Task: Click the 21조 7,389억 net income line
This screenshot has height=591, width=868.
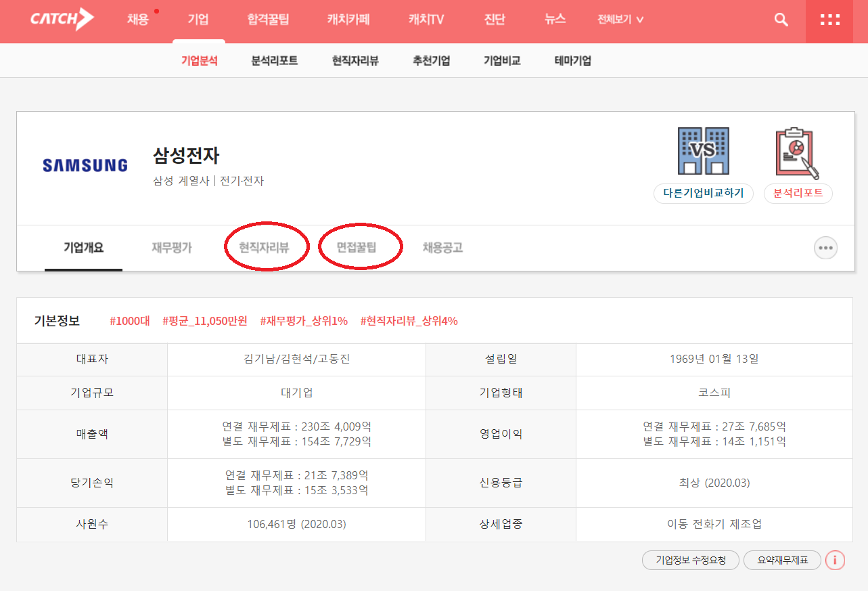Action: point(296,475)
